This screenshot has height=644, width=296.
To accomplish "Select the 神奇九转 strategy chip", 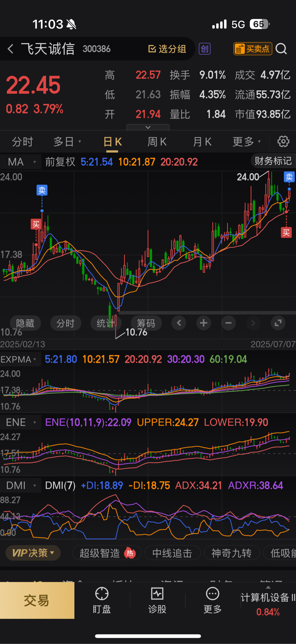I will 231,553.
